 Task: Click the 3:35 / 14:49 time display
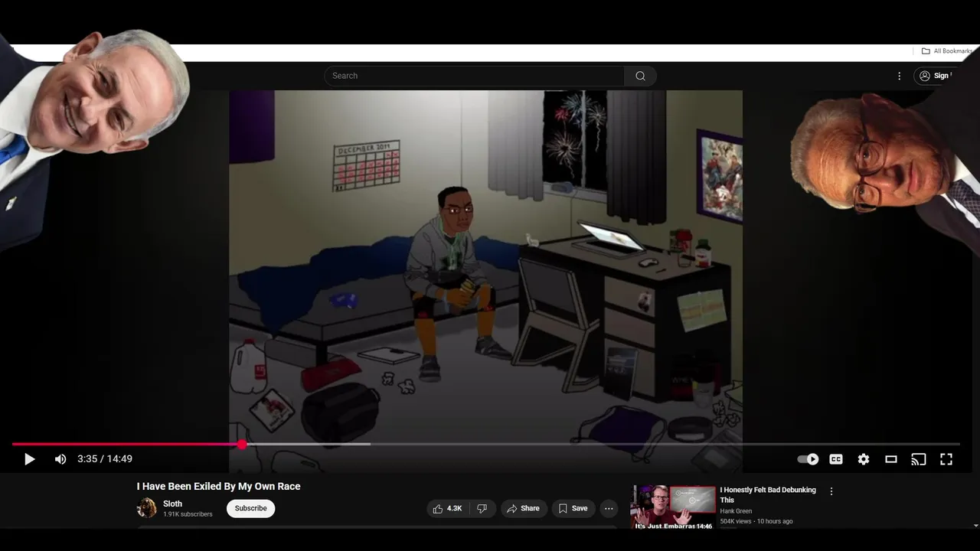coord(105,459)
